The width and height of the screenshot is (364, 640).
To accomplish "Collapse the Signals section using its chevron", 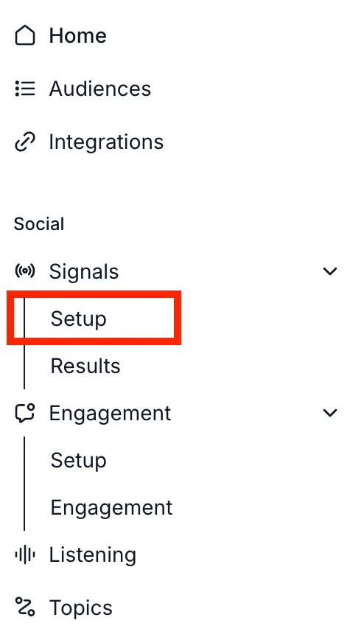I will (x=329, y=271).
